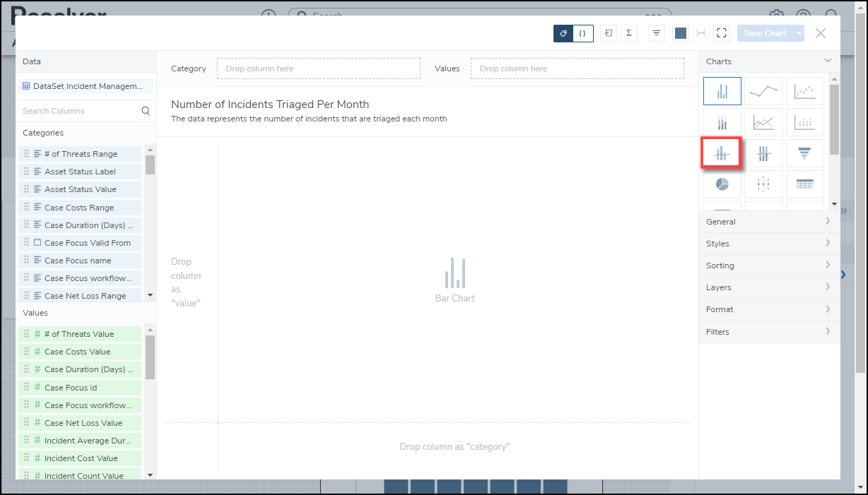Select the bar chart type icon
The image size is (868, 495).
[722, 91]
